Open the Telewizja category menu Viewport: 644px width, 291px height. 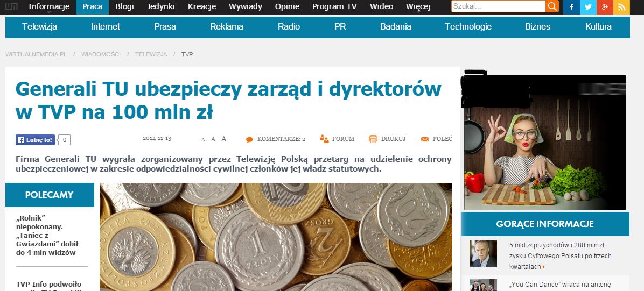[x=40, y=27]
